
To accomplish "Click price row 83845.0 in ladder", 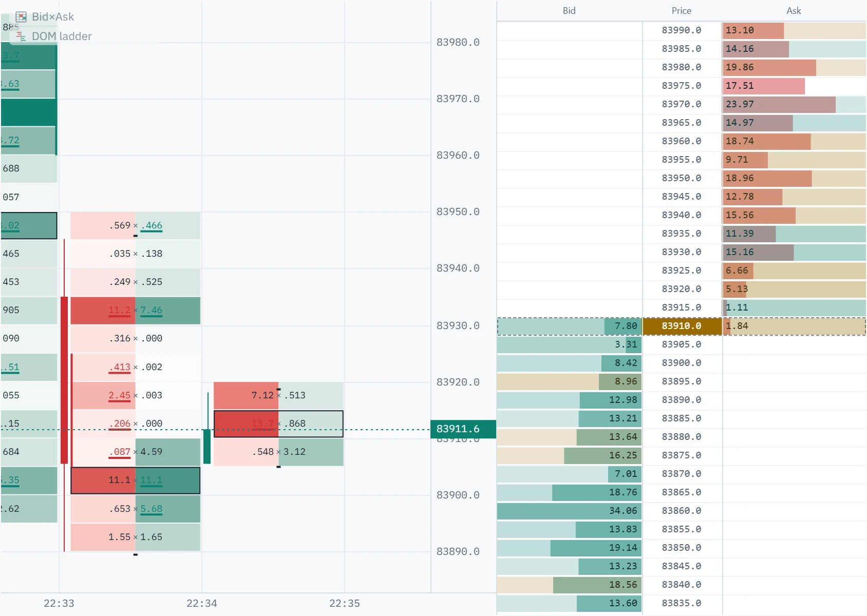I will (682, 566).
